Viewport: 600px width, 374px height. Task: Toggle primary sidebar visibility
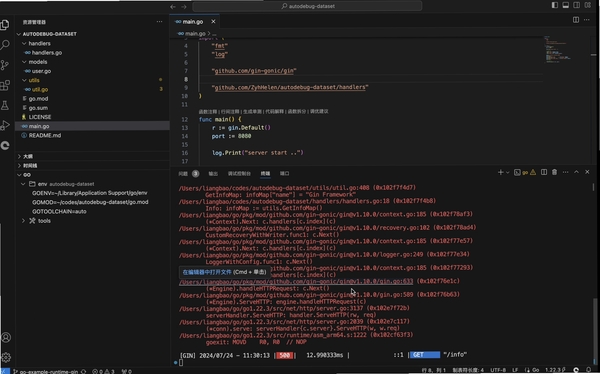(x=554, y=5)
